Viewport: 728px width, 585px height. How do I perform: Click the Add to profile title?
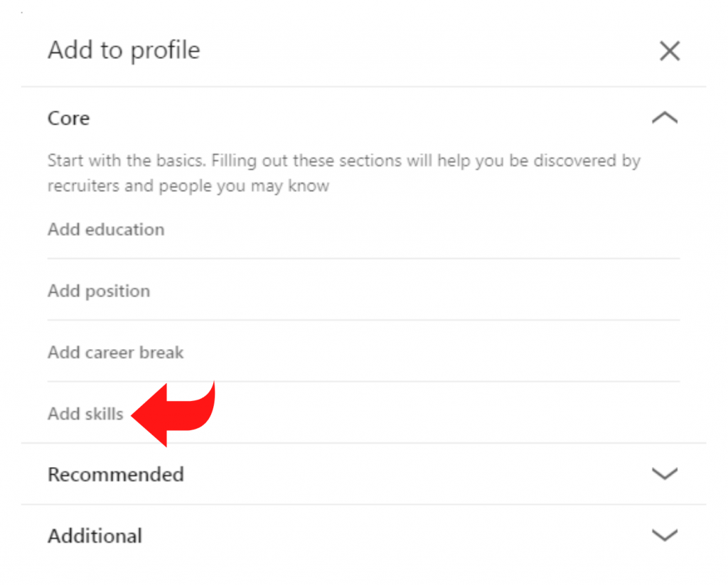click(x=123, y=50)
